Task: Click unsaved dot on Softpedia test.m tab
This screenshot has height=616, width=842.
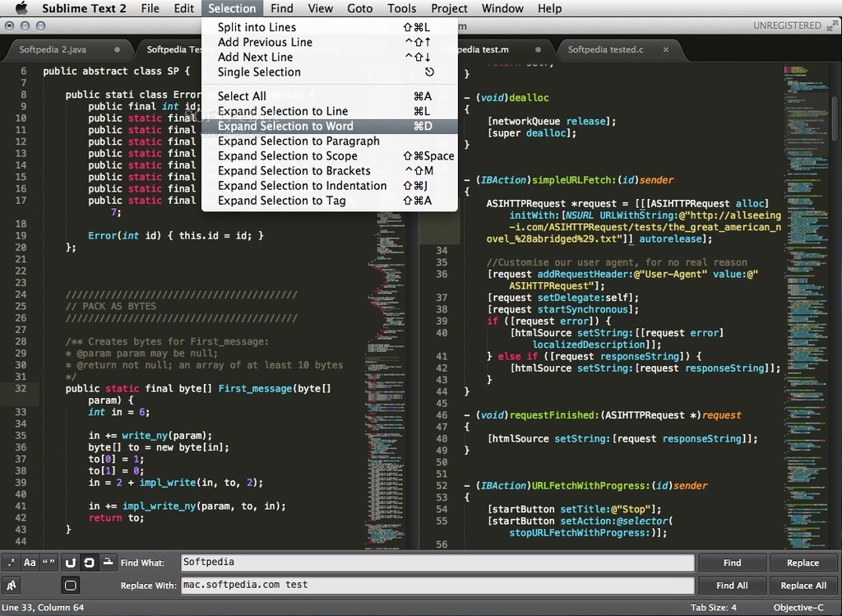Action: coord(538,49)
